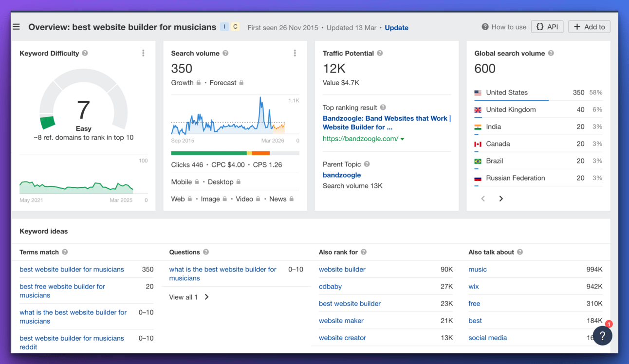Click the Keyword Difficulty help icon
This screenshot has width=629, height=364.
coord(85,53)
